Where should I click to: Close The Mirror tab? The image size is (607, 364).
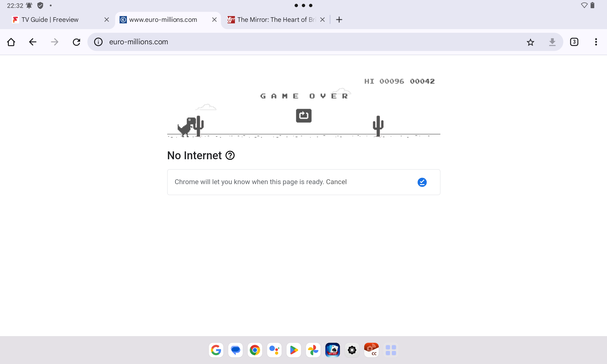[322, 20]
